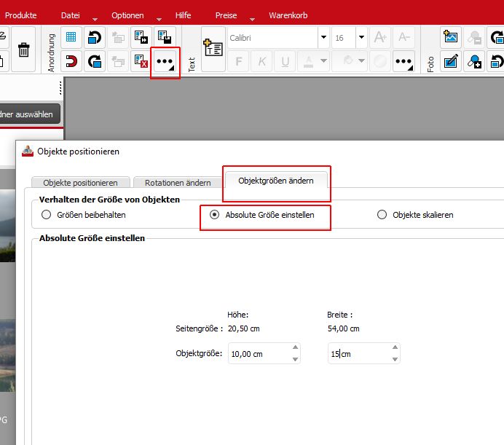This screenshot has height=445, width=504.
Task: Click the add photo icon
Action: 452,38
